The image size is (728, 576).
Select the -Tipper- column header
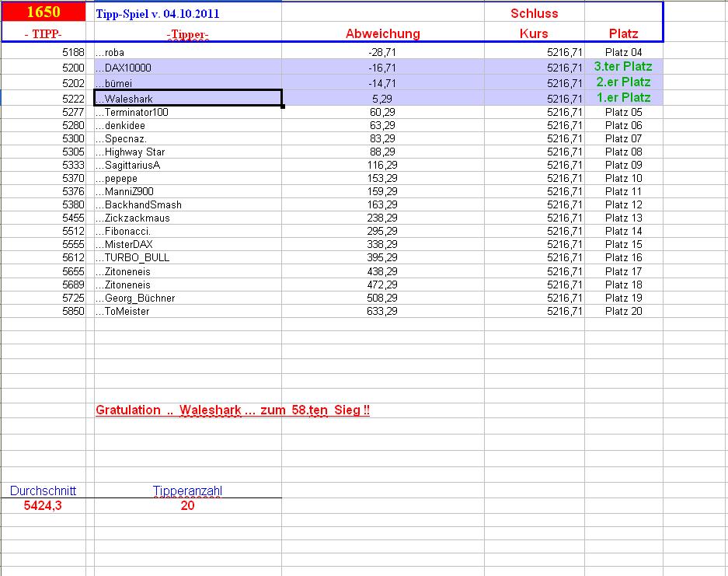click(187, 34)
